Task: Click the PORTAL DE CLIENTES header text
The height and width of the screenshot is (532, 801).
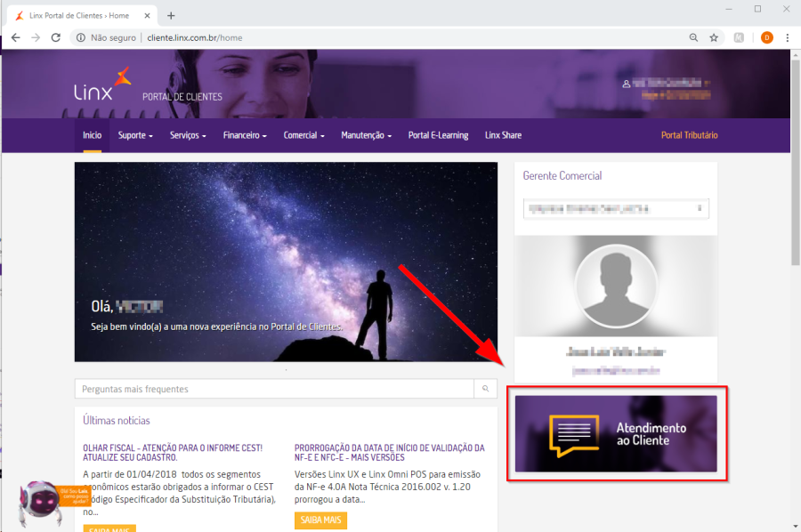Action: coord(182,97)
